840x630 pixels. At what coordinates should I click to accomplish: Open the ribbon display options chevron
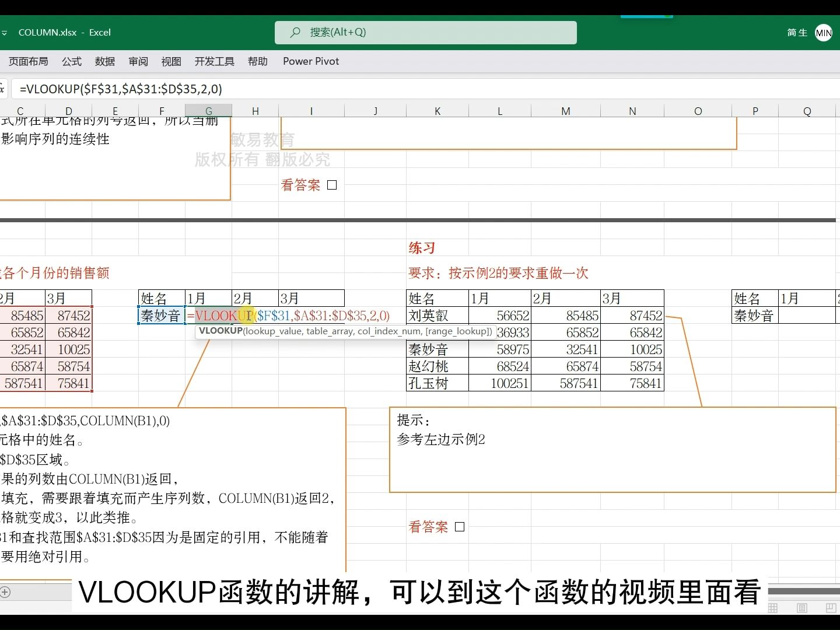(5, 33)
